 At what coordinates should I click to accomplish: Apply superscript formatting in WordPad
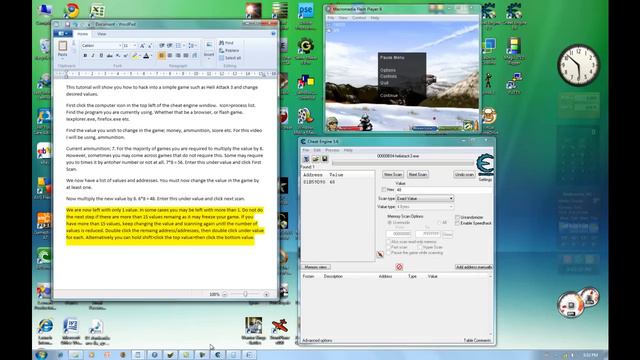click(125, 56)
